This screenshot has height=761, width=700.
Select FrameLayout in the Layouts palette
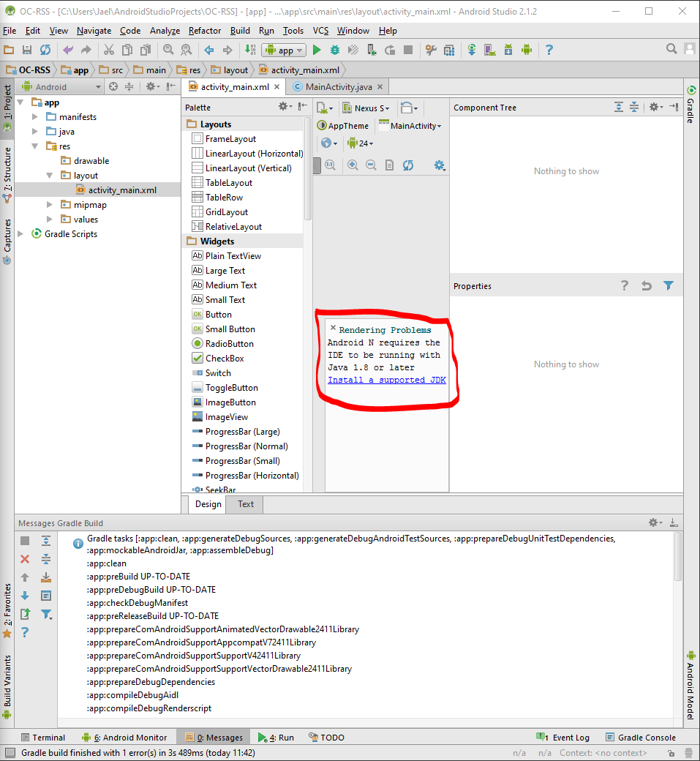click(x=230, y=138)
